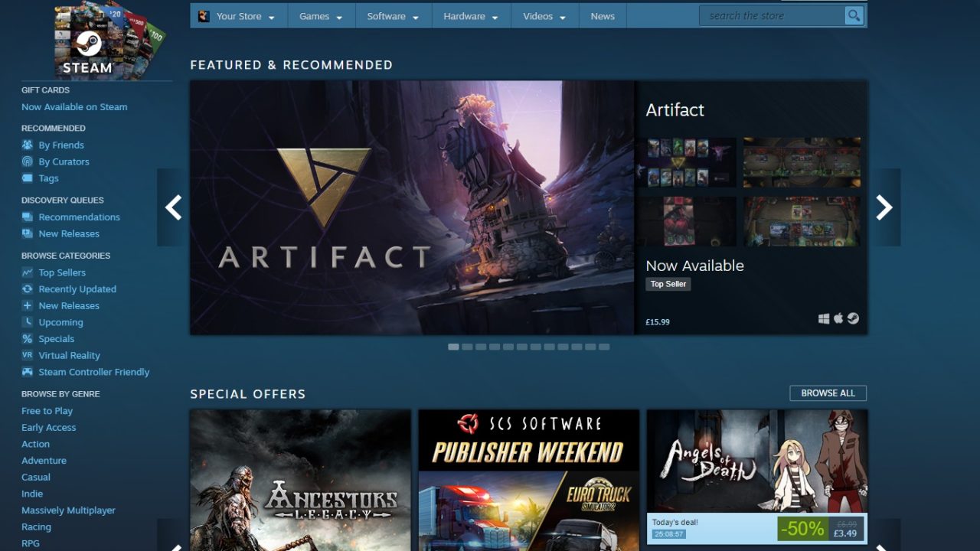
Task: Select the fourth carousel page dot
Action: pyautogui.click(x=495, y=347)
